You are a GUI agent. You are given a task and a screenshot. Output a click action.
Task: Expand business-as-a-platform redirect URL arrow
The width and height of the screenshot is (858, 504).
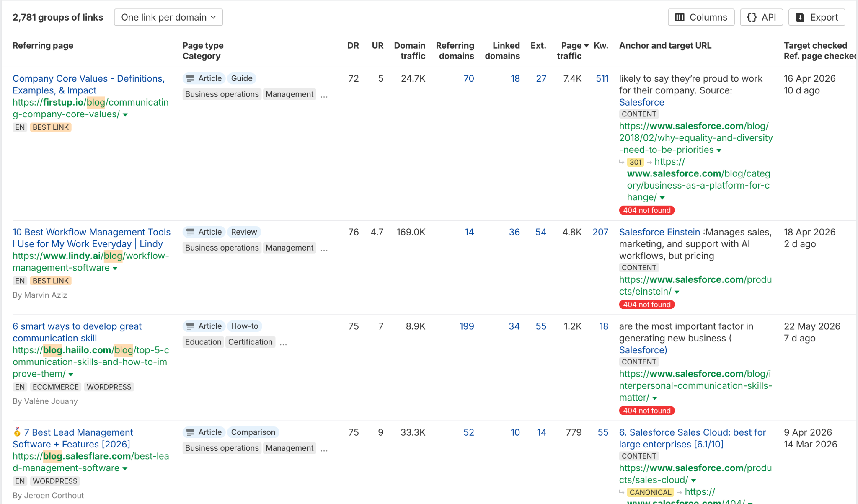662,198
